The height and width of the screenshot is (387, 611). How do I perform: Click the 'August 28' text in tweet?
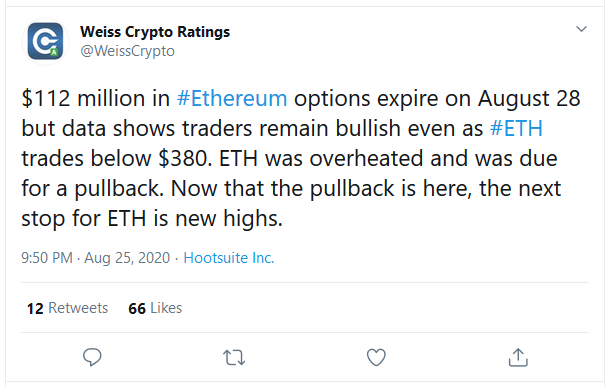[x=529, y=98]
